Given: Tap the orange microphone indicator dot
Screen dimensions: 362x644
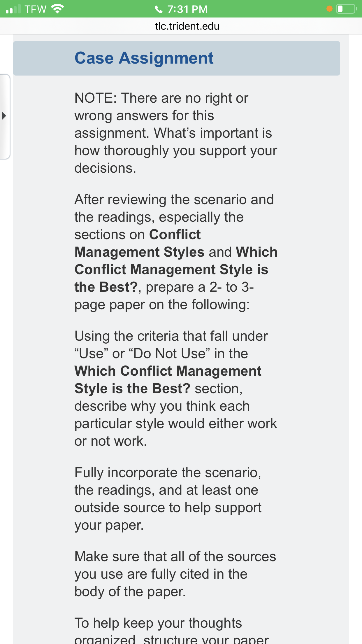Looking at the screenshot, I should pyautogui.click(x=329, y=9).
